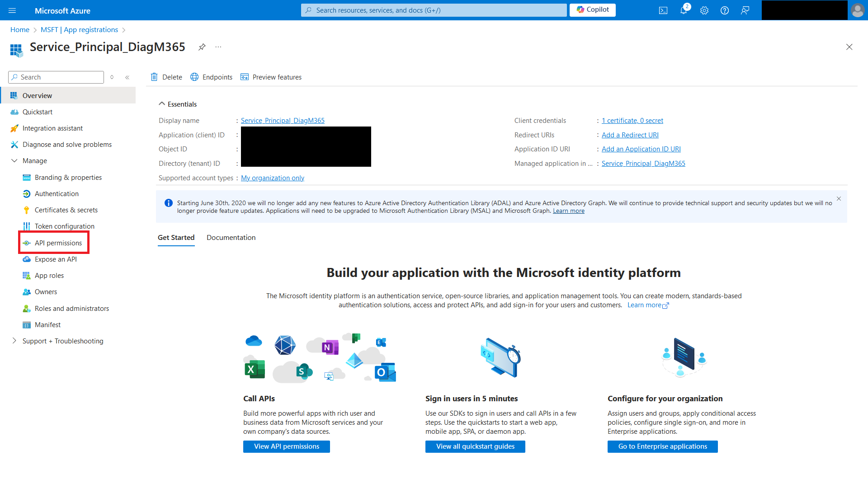
Task: Open portal settings gear
Action: coord(704,10)
